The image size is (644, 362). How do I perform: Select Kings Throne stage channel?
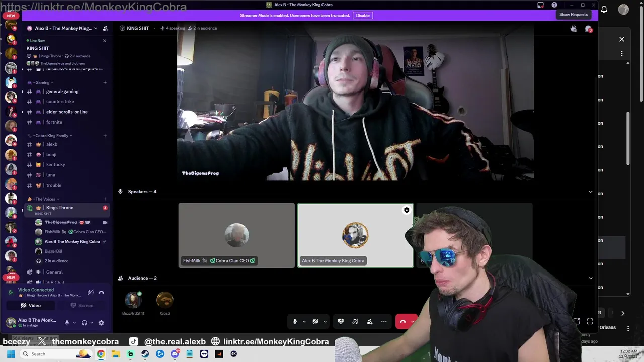[66, 210]
